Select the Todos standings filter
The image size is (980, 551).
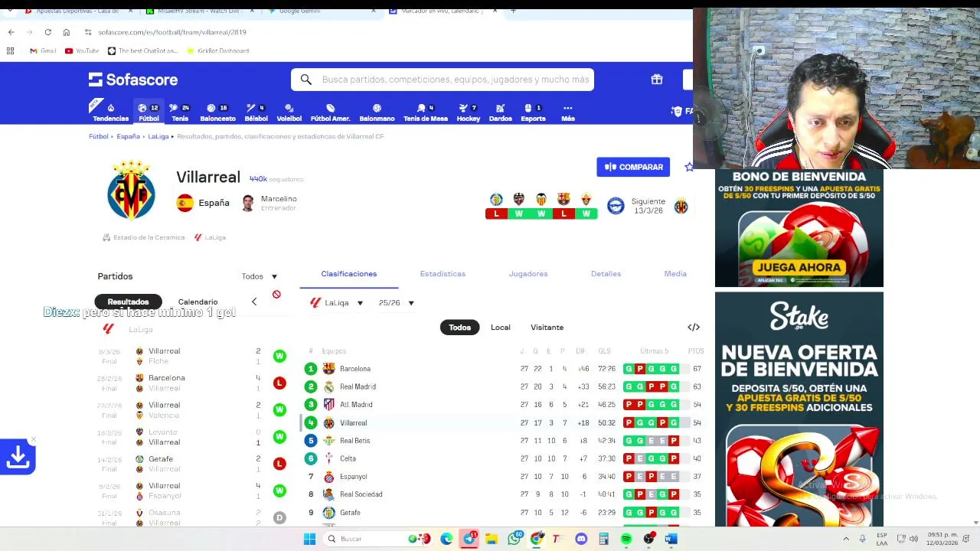(x=459, y=328)
